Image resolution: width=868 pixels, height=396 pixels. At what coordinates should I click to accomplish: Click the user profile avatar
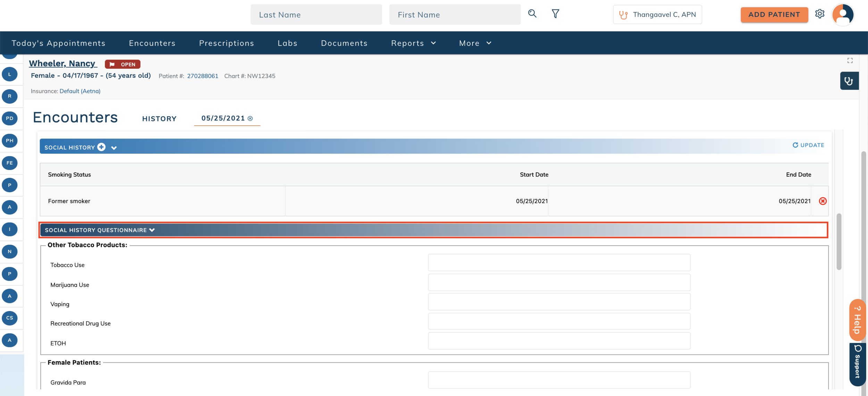click(843, 15)
